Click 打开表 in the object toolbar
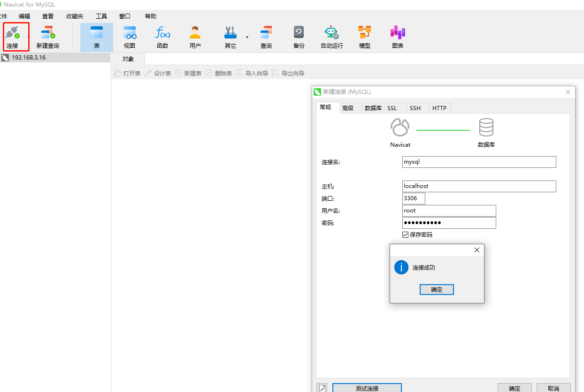 127,74
